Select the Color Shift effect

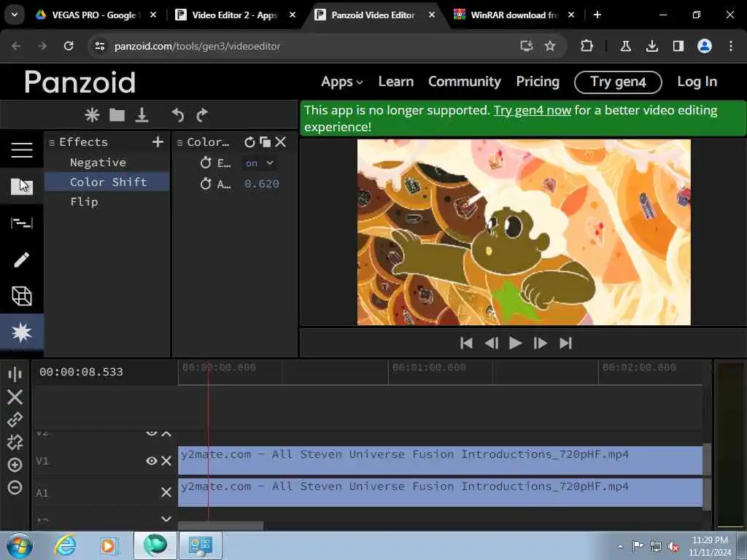[107, 182]
